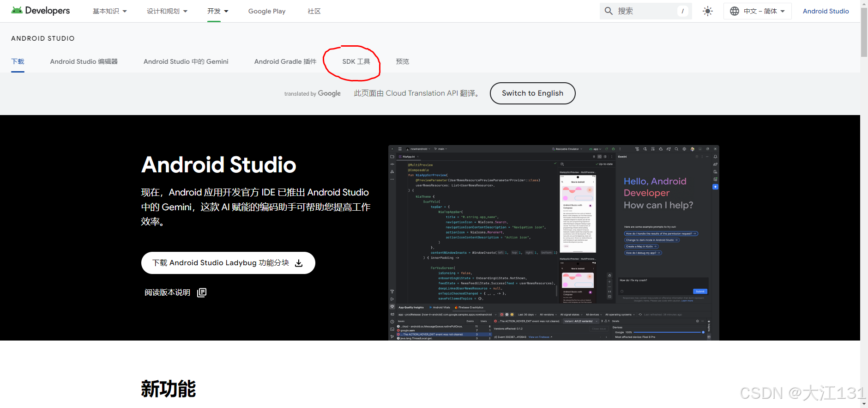Switch to the SDK 工具 tab
Viewport: 868px width, 408px height.
pos(356,61)
